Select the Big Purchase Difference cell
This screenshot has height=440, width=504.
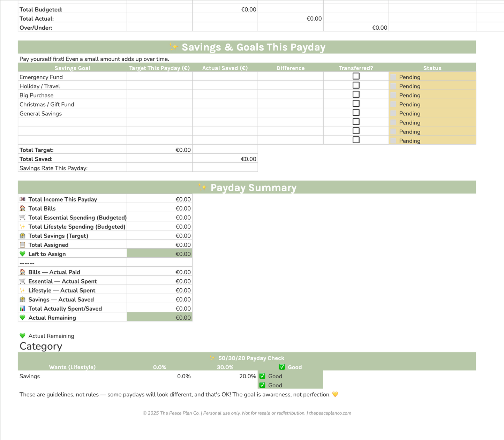[291, 94]
